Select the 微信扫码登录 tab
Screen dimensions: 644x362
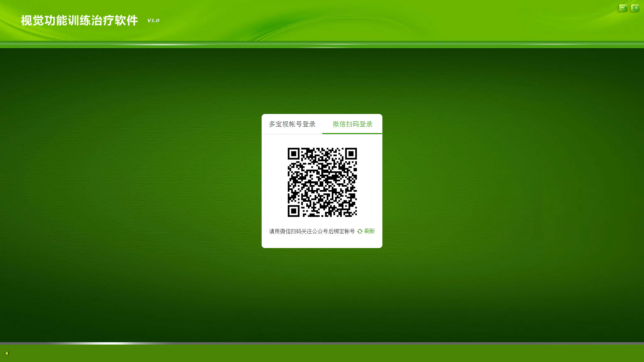352,124
